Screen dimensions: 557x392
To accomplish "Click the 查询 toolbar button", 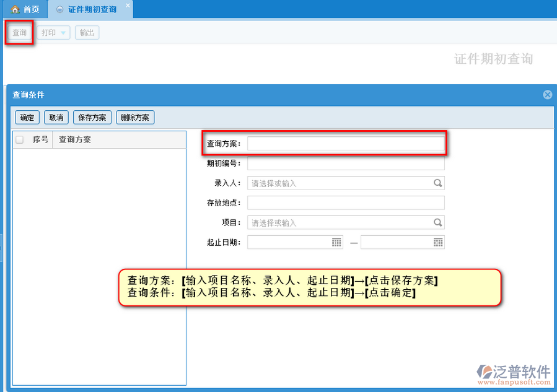I will [x=20, y=33].
